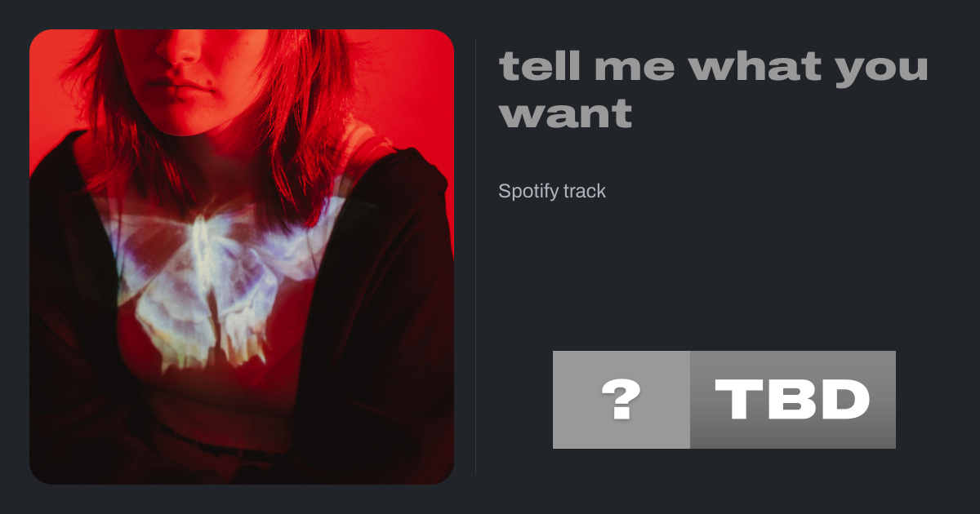Click the "tell me what you want" title

(x=714, y=90)
